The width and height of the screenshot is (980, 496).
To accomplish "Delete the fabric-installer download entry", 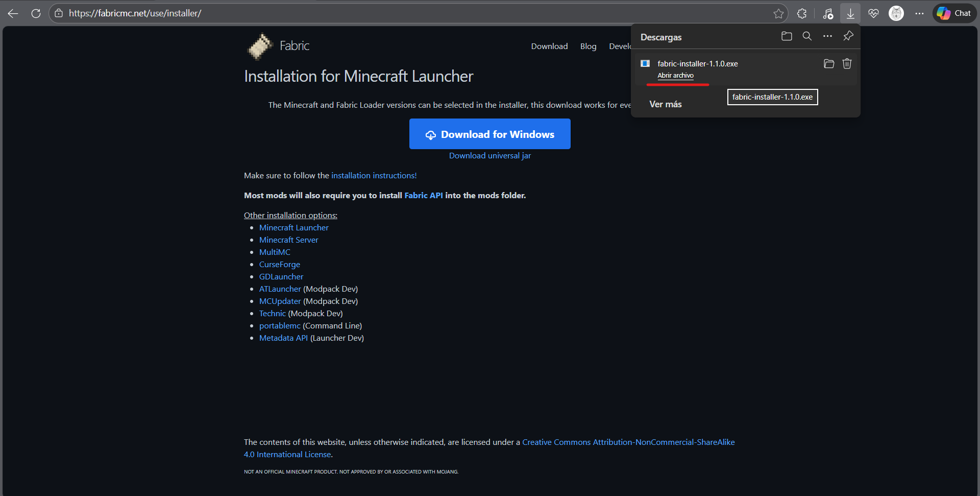I will [x=847, y=64].
